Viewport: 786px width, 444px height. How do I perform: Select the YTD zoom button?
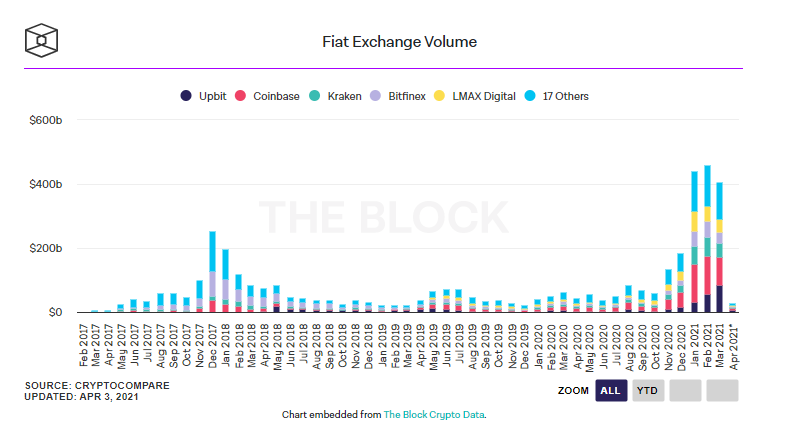point(647,390)
